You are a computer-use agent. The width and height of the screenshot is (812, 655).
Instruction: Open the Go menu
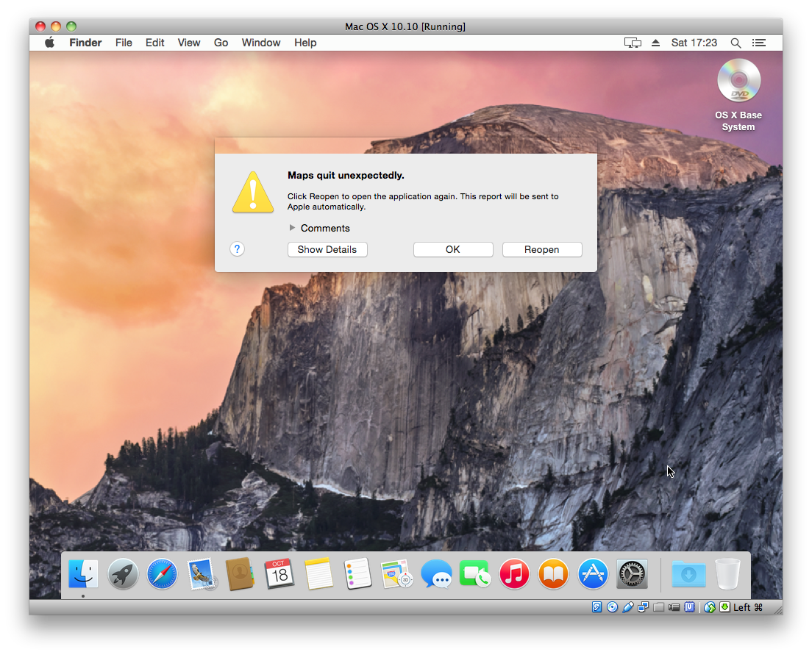coord(221,43)
